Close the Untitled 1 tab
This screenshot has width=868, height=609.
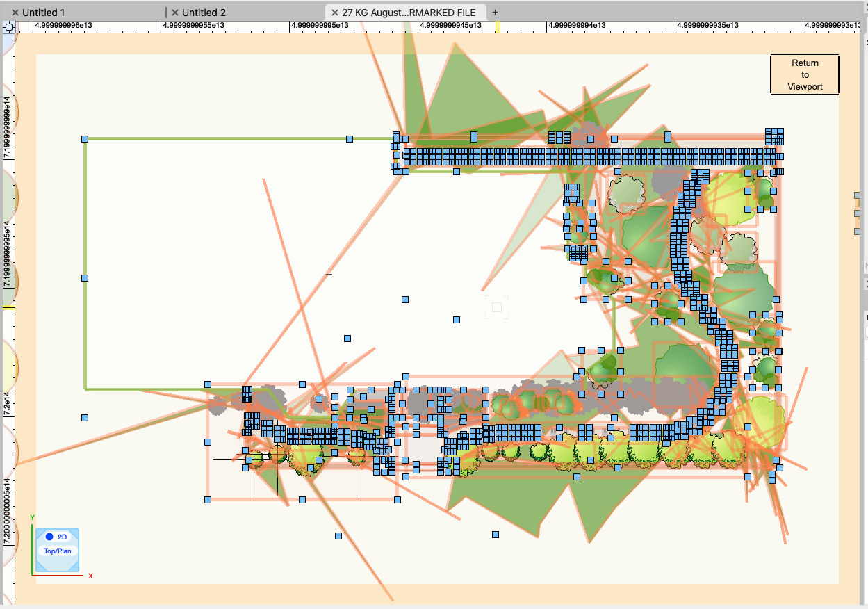15,13
